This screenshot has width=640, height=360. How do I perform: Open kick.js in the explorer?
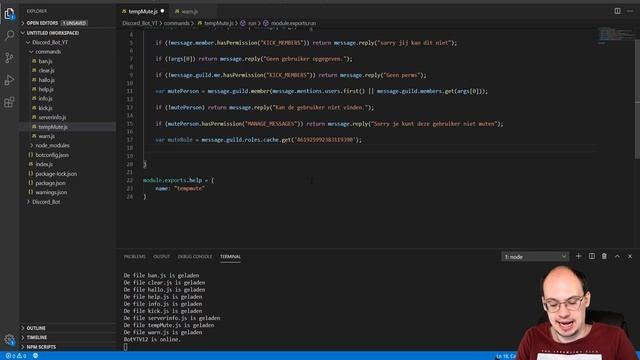(x=45, y=108)
